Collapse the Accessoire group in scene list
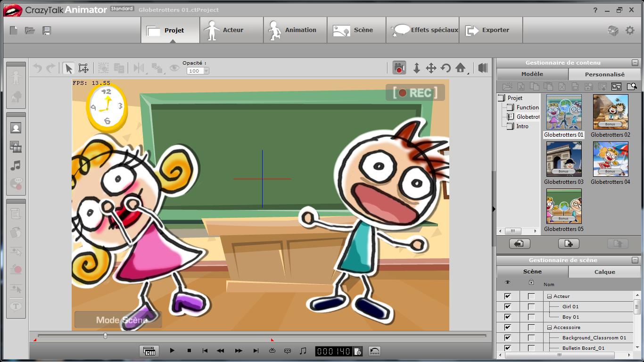 click(x=549, y=328)
